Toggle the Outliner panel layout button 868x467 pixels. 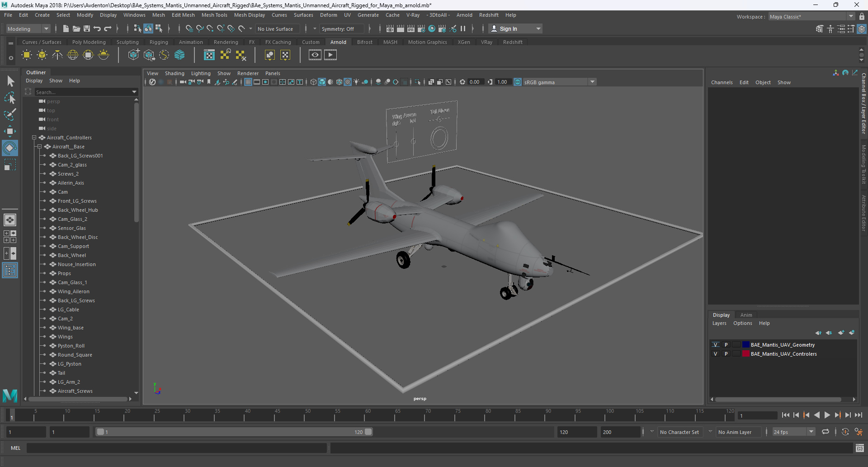point(10,271)
